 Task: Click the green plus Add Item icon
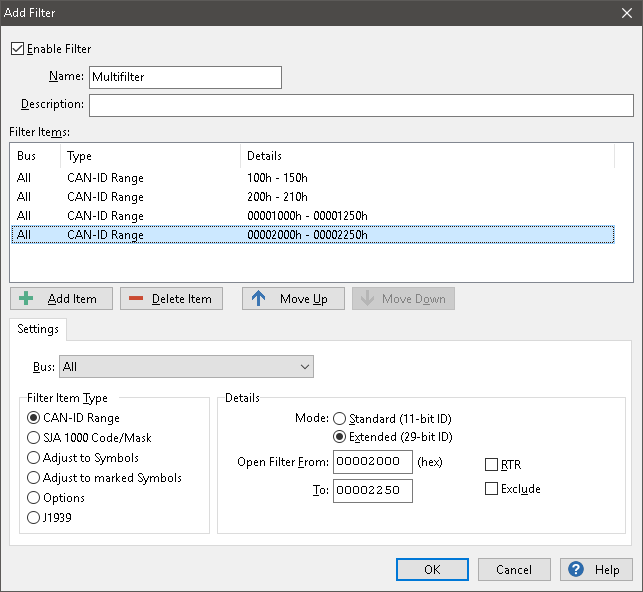click(27, 299)
